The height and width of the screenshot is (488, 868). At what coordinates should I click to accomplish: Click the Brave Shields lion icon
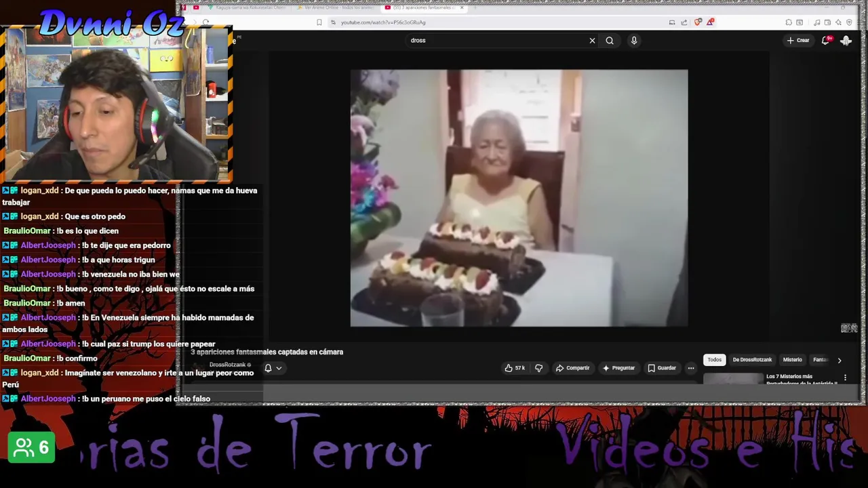pos(697,22)
